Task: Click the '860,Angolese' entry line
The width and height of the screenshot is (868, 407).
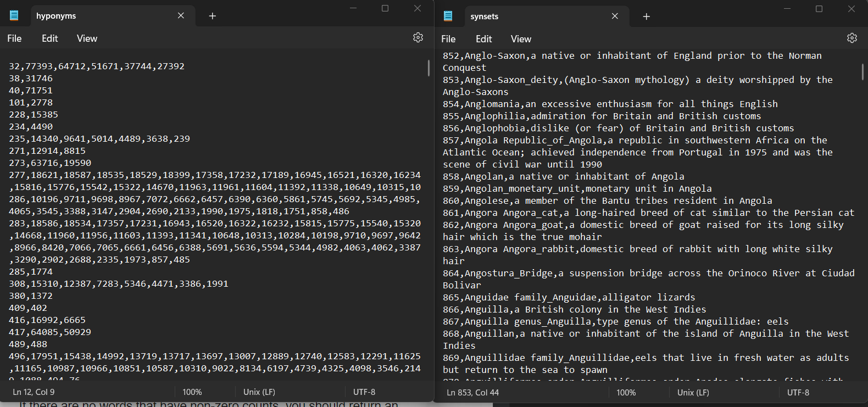Action: [608, 201]
